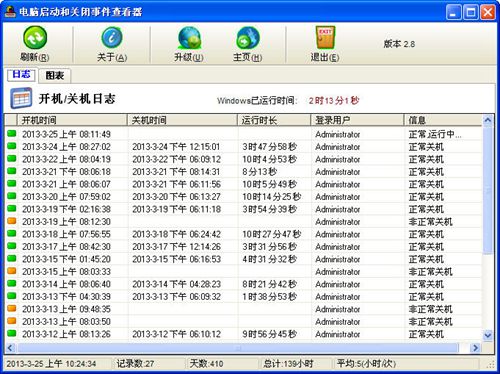The height and width of the screenshot is (374, 500).
Task: Click the horizontal scrollbar left arrow
Action: (10, 348)
